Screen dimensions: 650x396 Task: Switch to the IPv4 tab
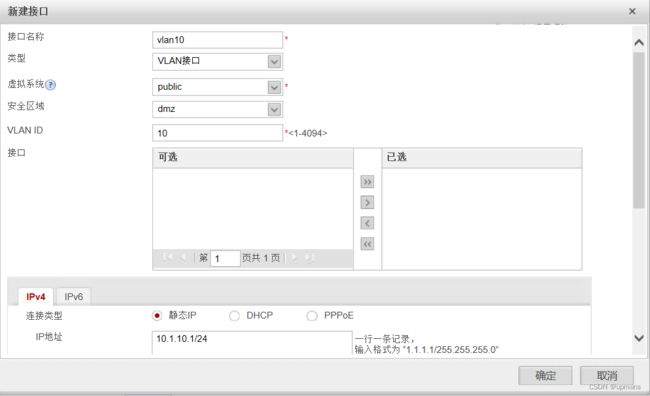click(x=36, y=297)
